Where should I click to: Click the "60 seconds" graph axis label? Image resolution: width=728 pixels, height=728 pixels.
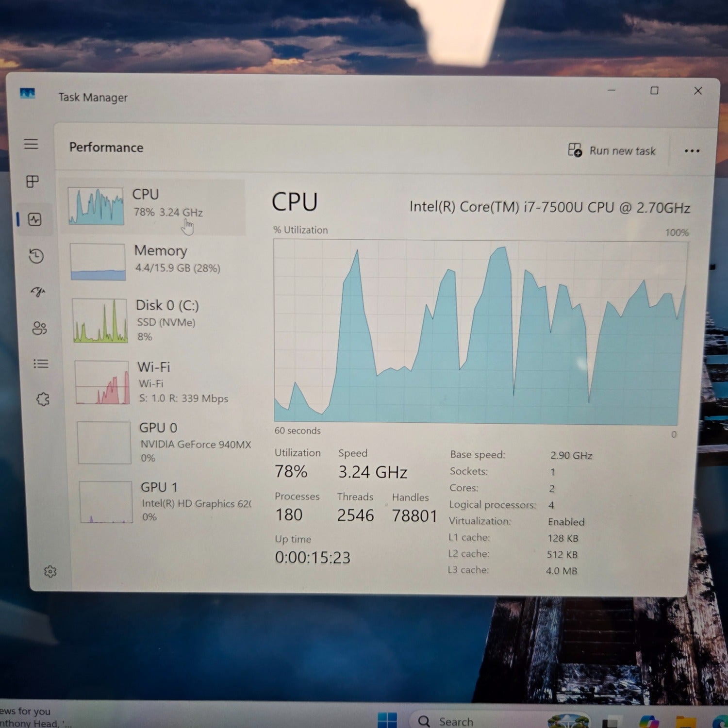[298, 430]
